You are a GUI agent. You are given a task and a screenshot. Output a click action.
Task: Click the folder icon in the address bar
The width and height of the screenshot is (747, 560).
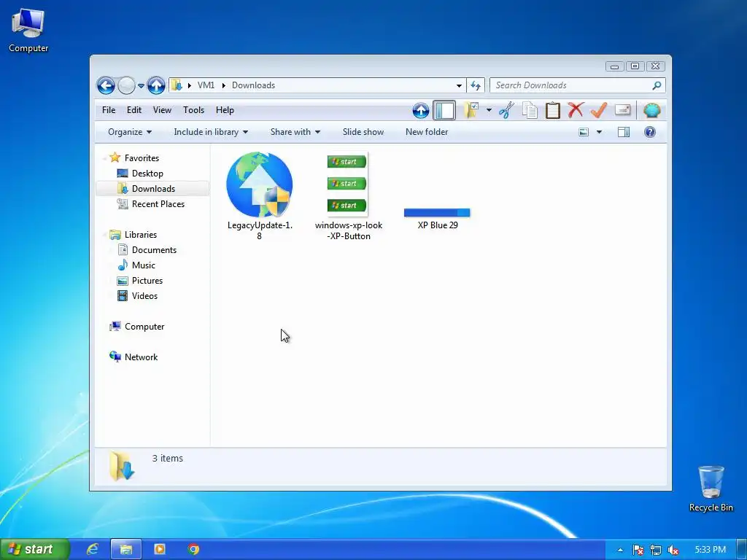[177, 85]
